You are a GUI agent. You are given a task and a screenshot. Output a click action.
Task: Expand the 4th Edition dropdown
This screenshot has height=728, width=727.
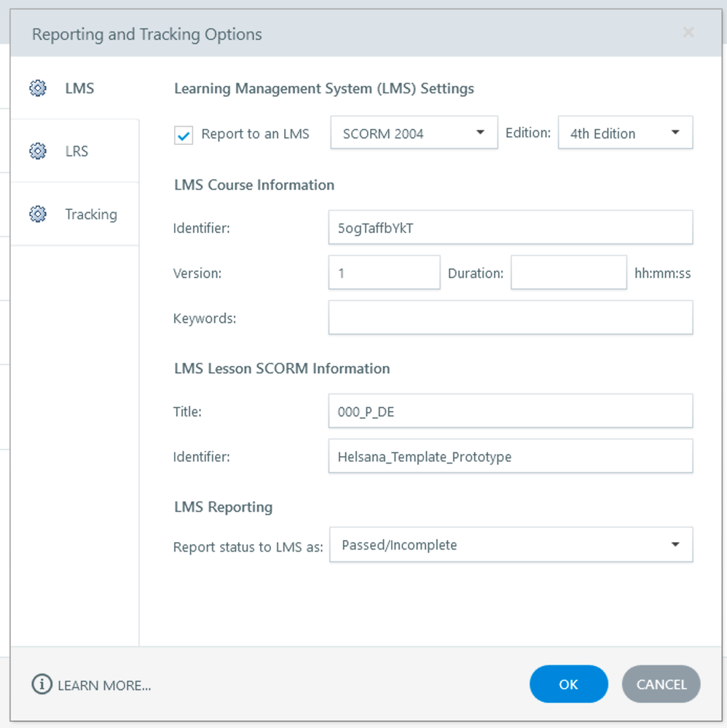pyautogui.click(x=625, y=133)
